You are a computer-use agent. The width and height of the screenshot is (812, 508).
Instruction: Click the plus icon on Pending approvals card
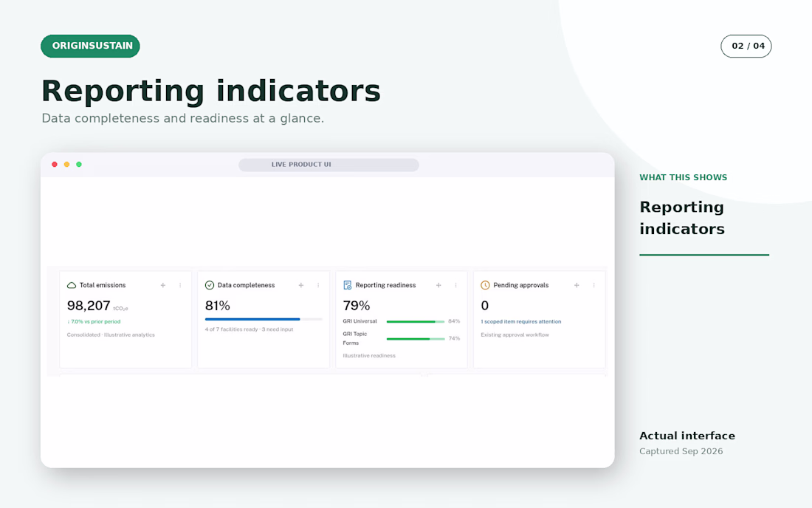[577, 285]
